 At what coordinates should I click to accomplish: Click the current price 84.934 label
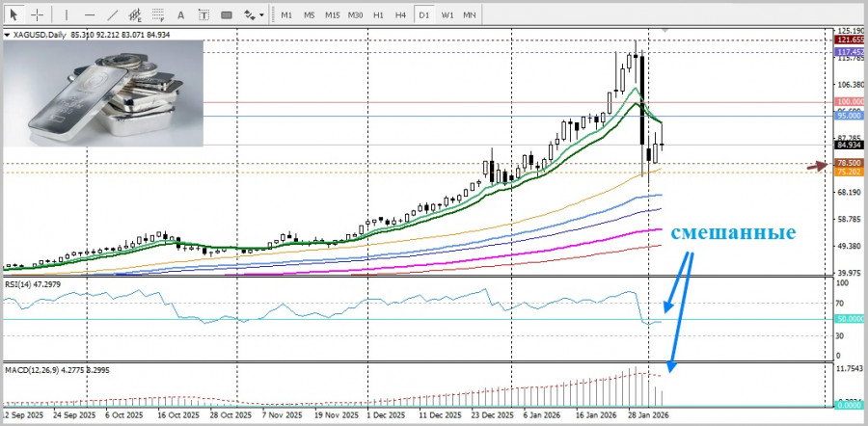pos(851,145)
